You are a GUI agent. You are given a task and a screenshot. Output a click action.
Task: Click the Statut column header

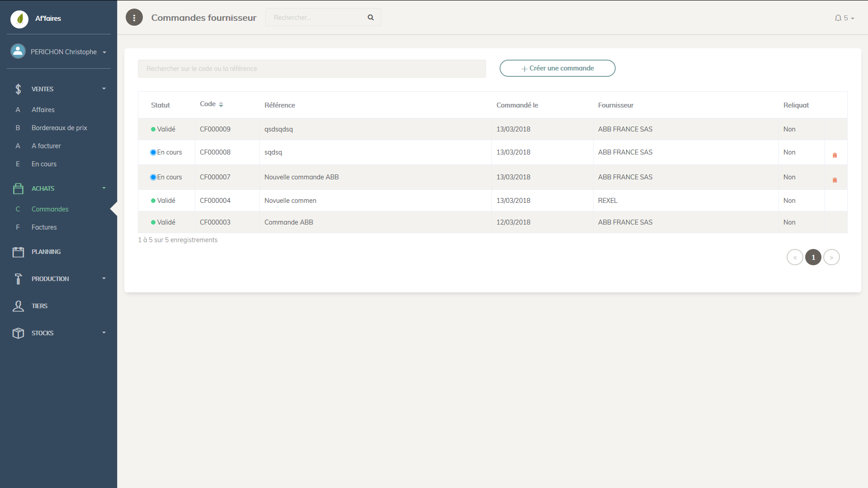(x=160, y=105)
